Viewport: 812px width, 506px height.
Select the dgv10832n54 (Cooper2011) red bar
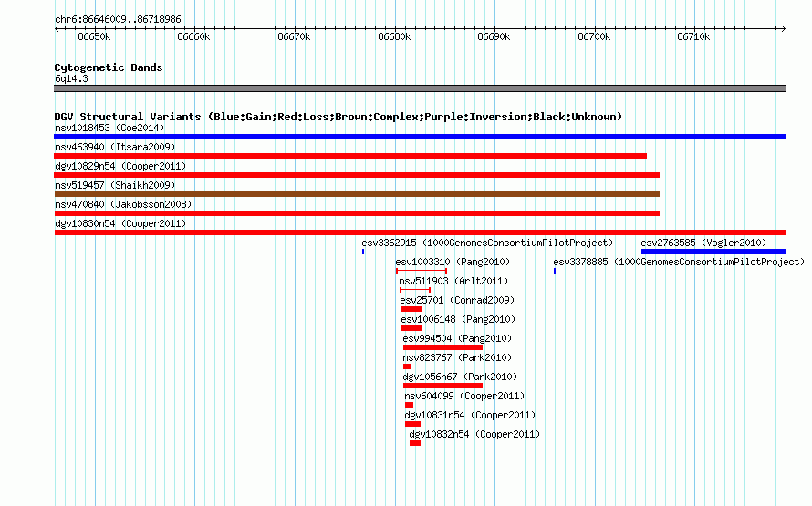415,443
